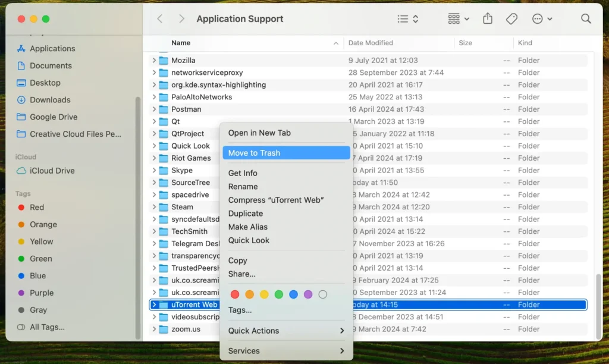Expand the zoom.us folder arrow
This screenshot has height=364, width=609.
154,329
